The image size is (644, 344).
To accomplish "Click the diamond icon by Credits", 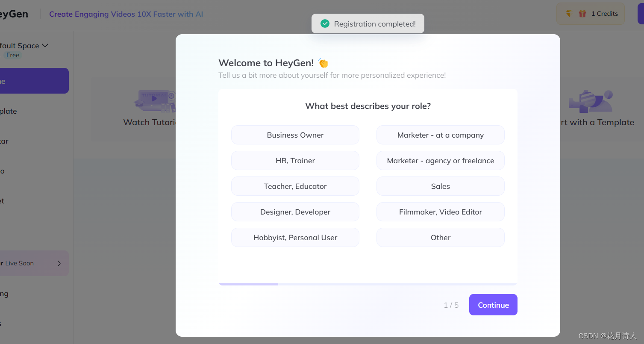I will (x=568, y=14).
